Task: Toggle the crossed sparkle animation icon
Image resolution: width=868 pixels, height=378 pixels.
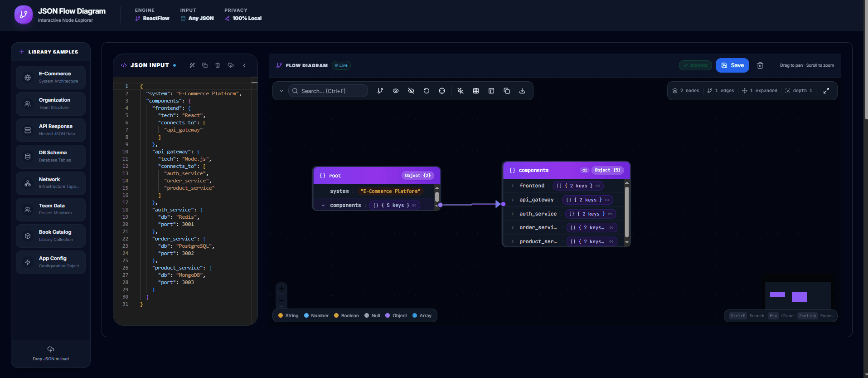Action: [461, 91]
